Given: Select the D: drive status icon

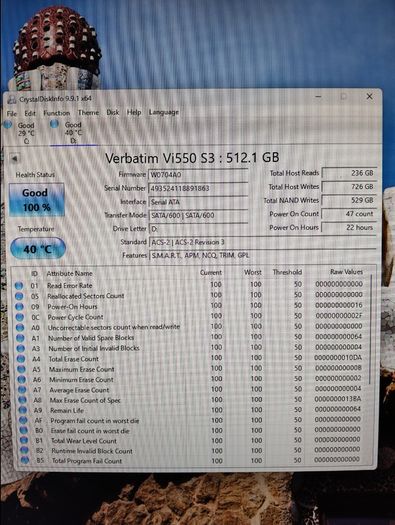Looking at the screenshot, I should tap(54, 124).
